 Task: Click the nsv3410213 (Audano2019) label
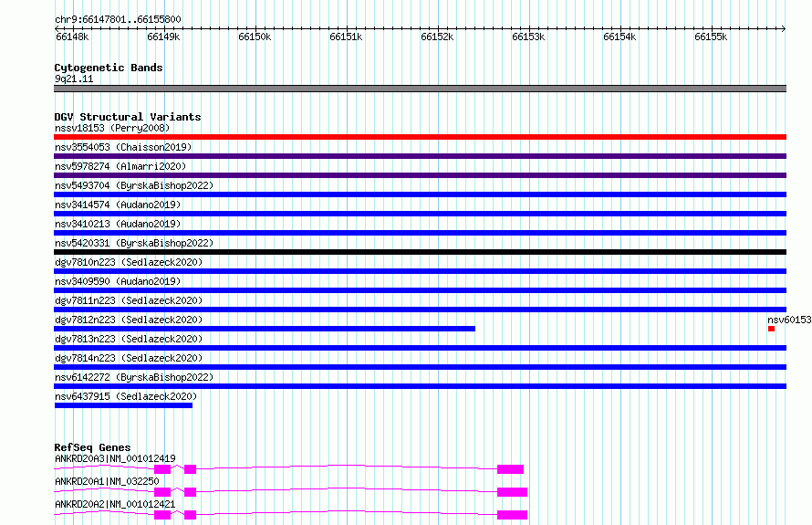tap(118, 224)
